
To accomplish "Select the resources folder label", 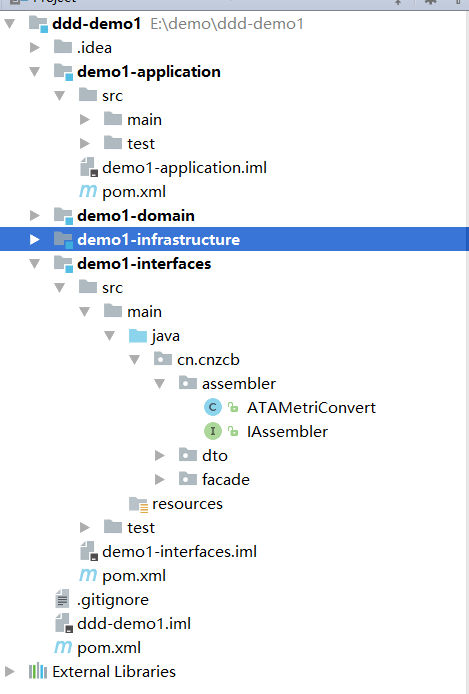I will click(187, 504).
